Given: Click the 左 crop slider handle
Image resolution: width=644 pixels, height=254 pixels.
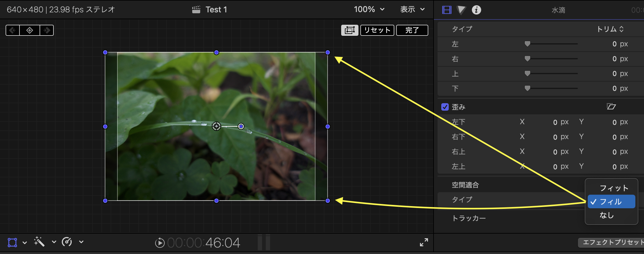Looking at the screenshot, I should click(x=527, y=44).
